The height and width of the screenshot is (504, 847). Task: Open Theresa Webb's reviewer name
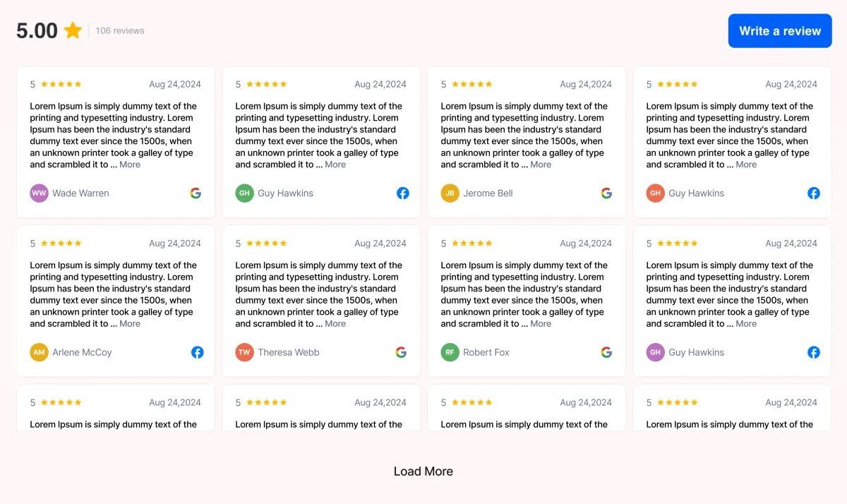pyautogui.click(x=289, y=352)
